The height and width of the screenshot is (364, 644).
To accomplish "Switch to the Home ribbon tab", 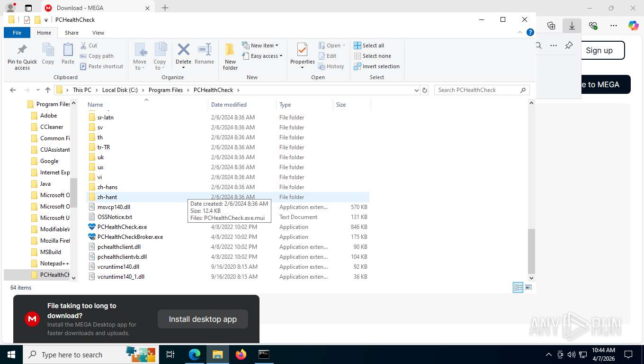I will (44, 33).
